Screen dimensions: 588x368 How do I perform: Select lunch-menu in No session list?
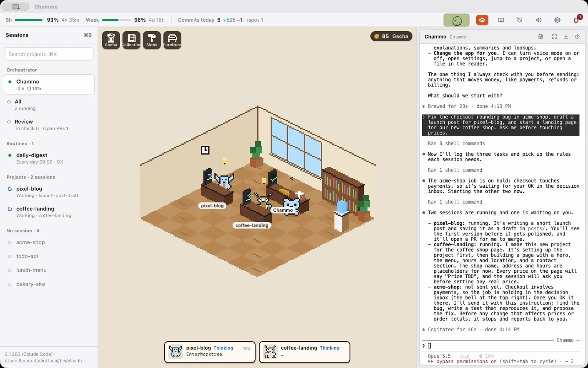click(x=49, y=270)
